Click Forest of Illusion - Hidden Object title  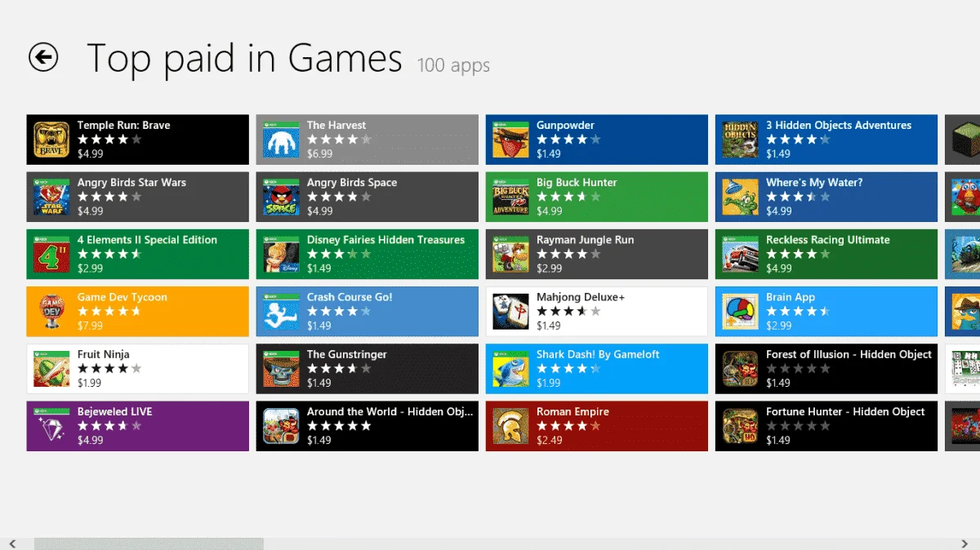849,354
